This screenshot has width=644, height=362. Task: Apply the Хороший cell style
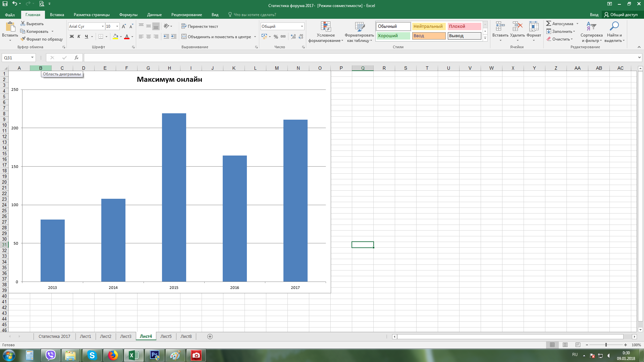point(393,36)
